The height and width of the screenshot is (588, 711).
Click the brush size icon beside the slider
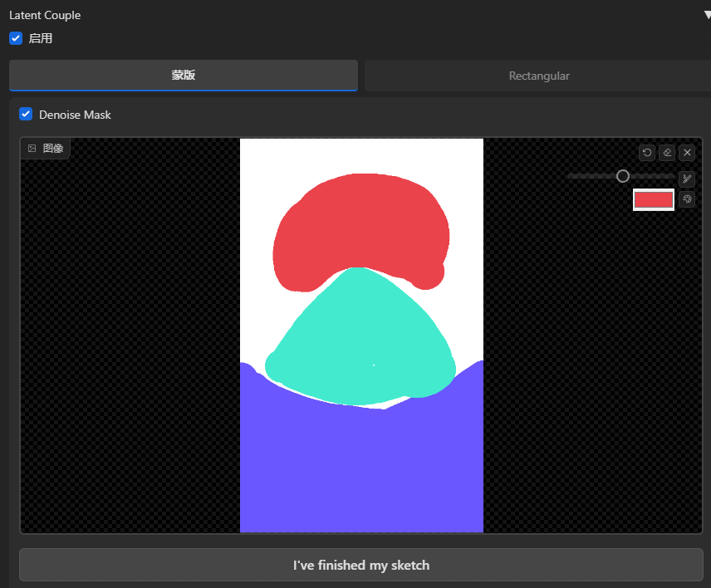click(x=687, y=179)
